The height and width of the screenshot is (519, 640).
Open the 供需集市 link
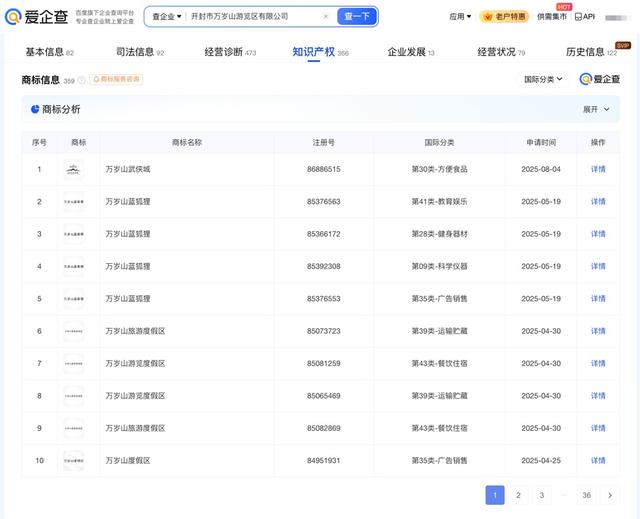point(552,17)
